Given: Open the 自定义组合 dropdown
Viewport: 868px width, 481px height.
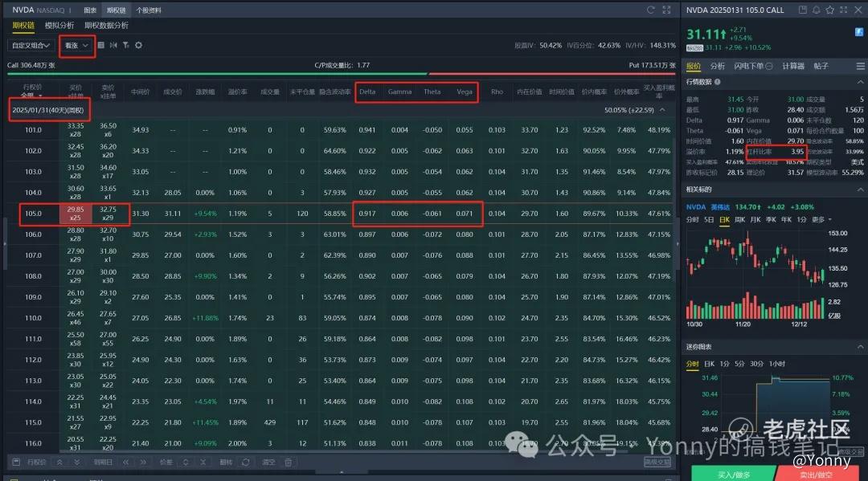Looking at the screenshot, I should click(x=31, y=45).
